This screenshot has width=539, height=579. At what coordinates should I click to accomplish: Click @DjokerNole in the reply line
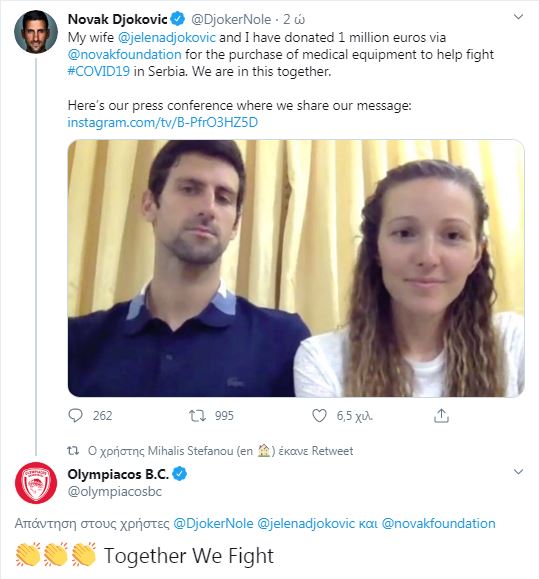pyautogui.click(x=213, y=523)
